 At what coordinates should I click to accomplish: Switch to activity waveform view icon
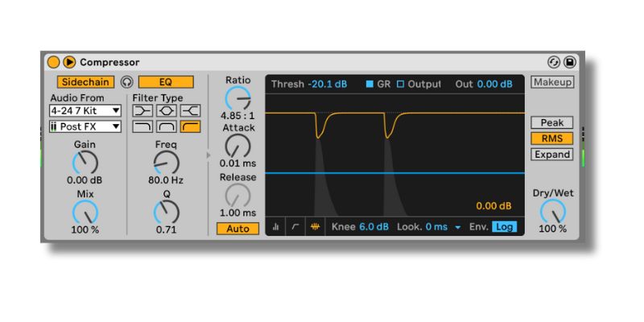coord(315,227)
